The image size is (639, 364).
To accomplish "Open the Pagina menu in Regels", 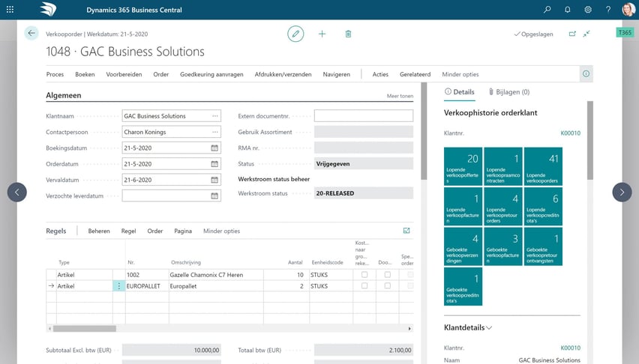I will pos(183,231).
